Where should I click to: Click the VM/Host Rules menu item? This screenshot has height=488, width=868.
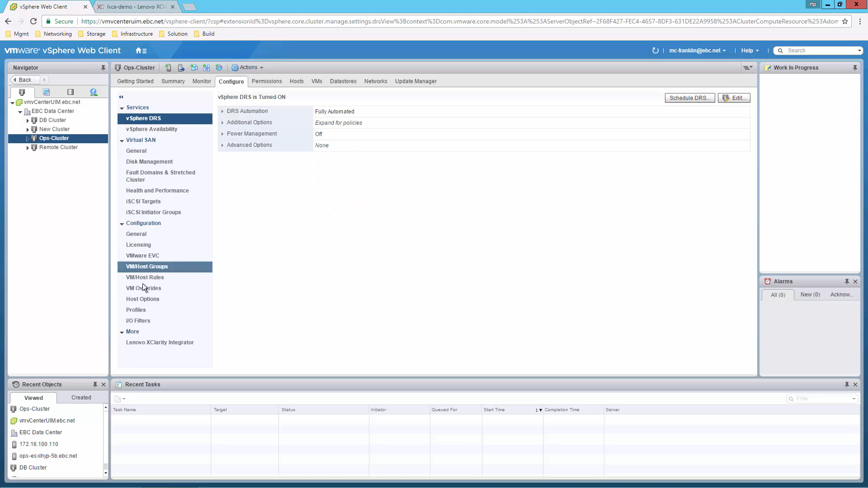pos(145,277)
